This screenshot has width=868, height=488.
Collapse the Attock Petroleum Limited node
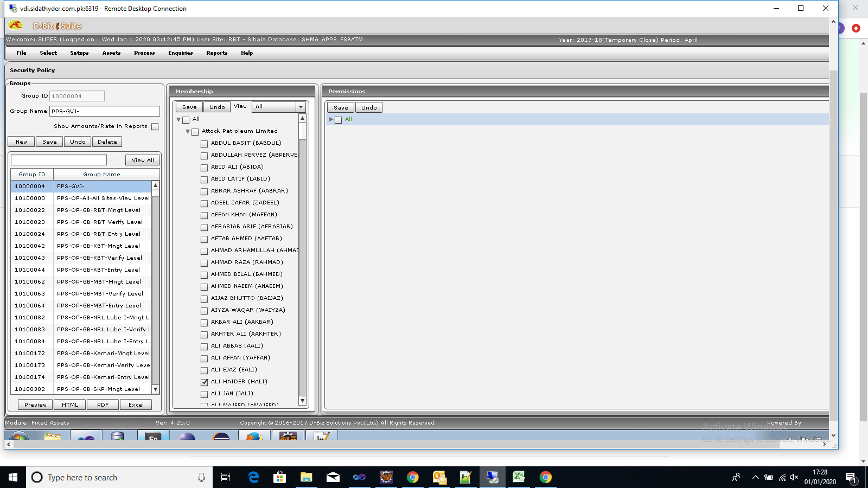[x=187, y=131]
